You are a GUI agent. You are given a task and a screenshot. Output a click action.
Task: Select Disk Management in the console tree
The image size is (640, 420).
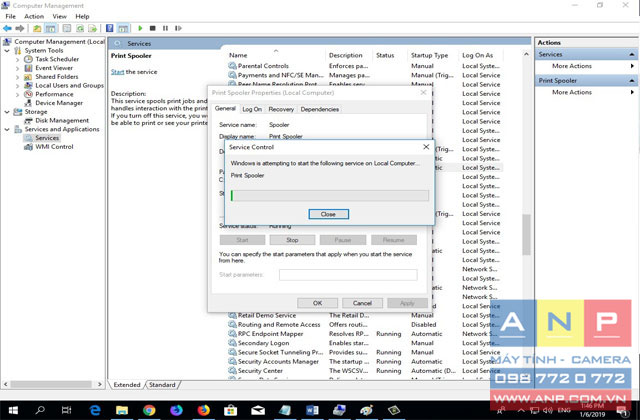click(62, 120)
